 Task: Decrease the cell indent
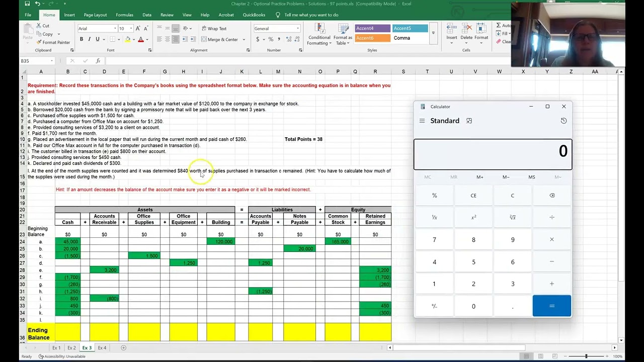[185, 39]
